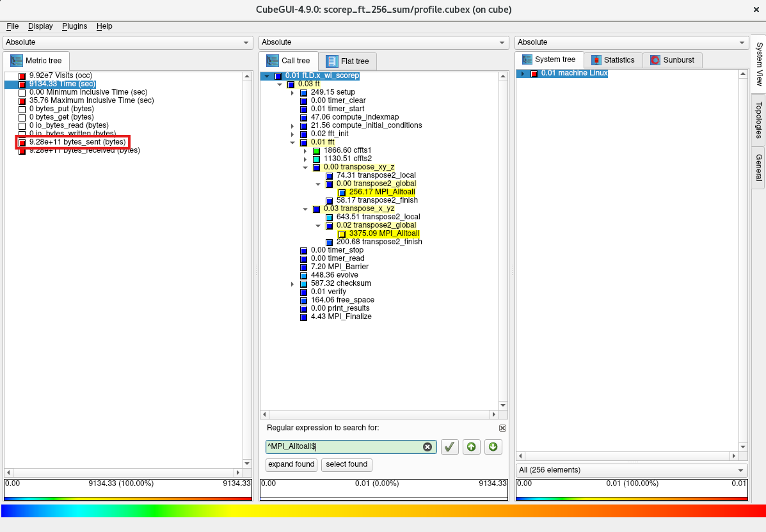Jump to previous search match arrow
Screen dimensions: 766x532
click(x=471, y=447)
